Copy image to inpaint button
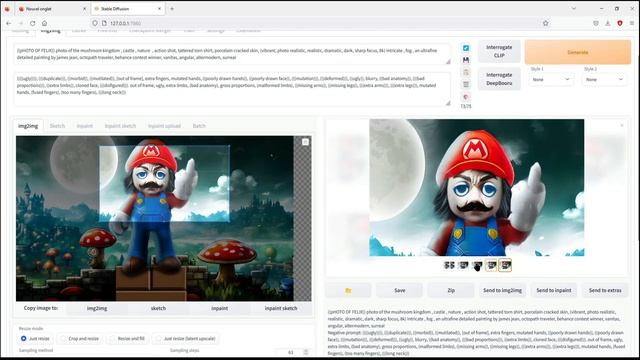Viewport: 640px width, 360px height. [x=220, y=308]
